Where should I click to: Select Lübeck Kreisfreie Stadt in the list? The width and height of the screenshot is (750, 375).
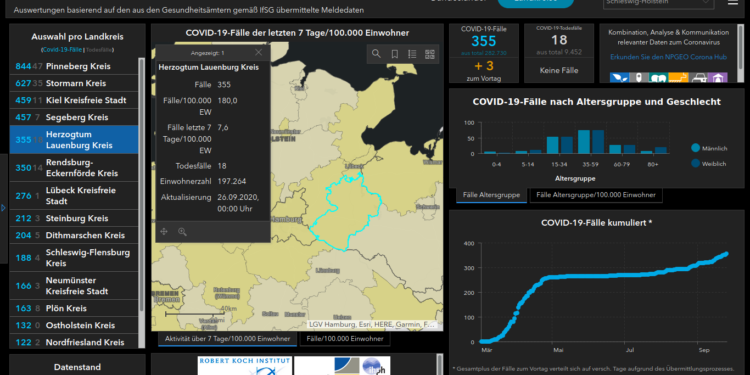click(x=74, y=196)
